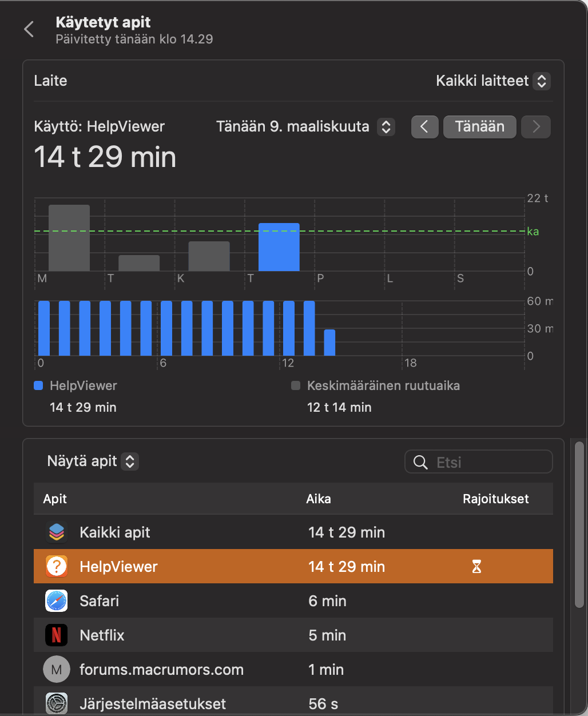588x716 pixels.
Task: Click the Laite label
Action: [50, 81]
